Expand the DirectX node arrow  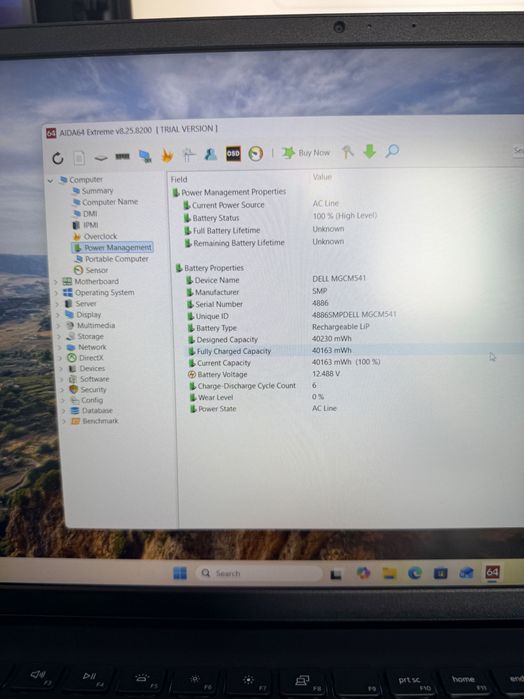(61, 358)
